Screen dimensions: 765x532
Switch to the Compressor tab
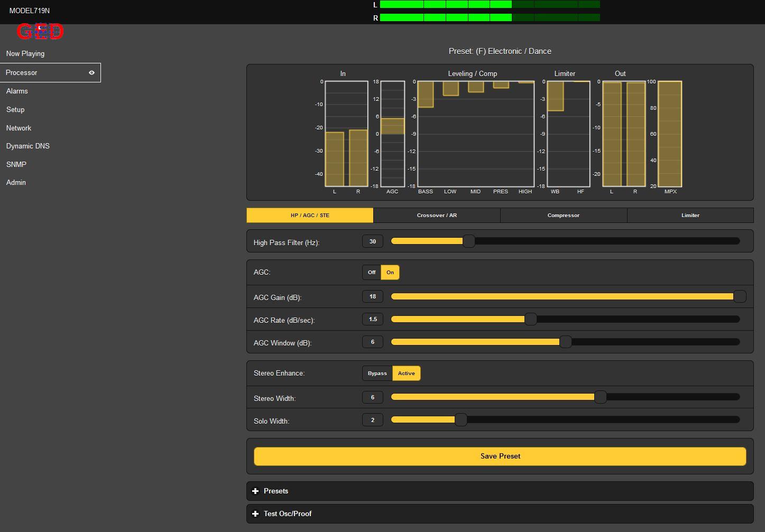(x=563, y=216)
